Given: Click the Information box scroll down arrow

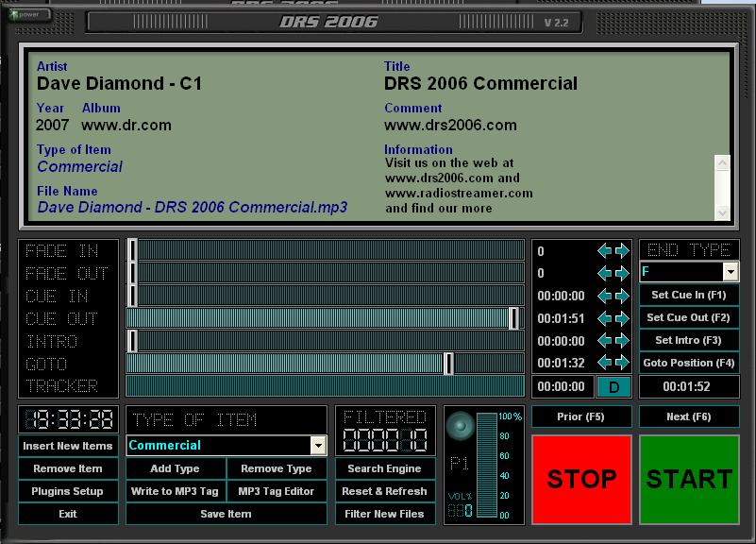Looking at the screenshot, I should point(722,212).
